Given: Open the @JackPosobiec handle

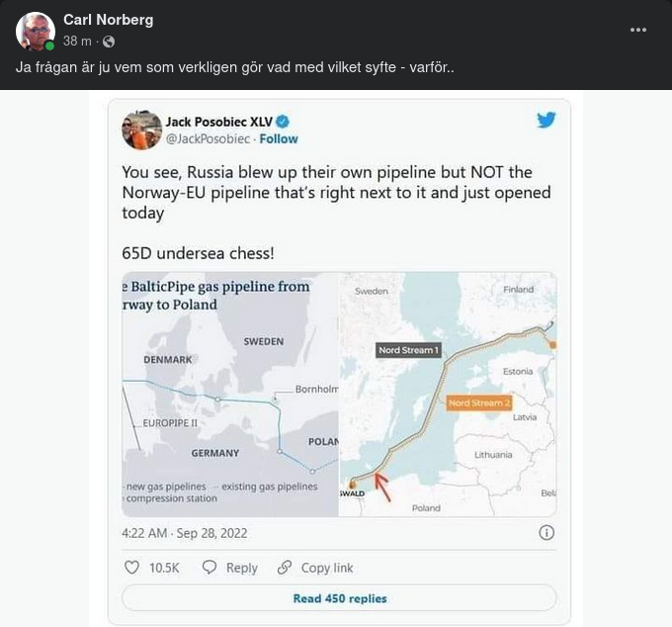Looking at the screenshot, I should coord(208,139).
